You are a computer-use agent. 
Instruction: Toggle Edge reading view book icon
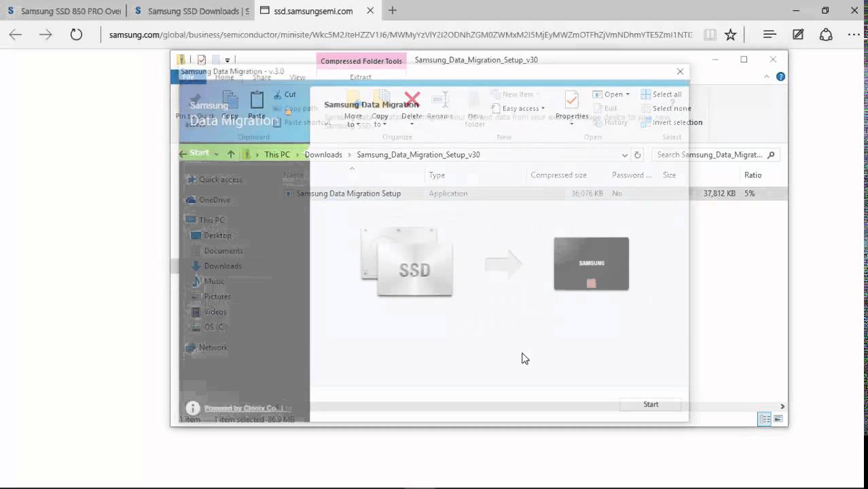709,35
